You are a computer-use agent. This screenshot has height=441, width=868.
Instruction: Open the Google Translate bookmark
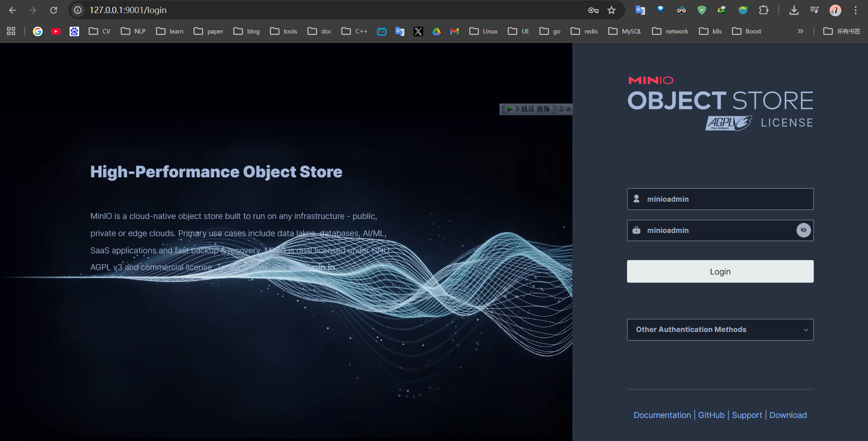(x=400, y=31)
